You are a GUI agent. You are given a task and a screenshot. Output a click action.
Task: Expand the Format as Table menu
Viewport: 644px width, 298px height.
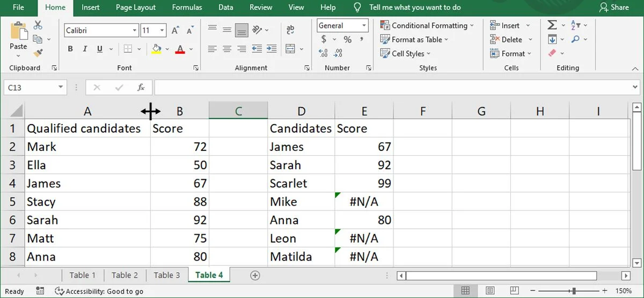pos(414,39)
